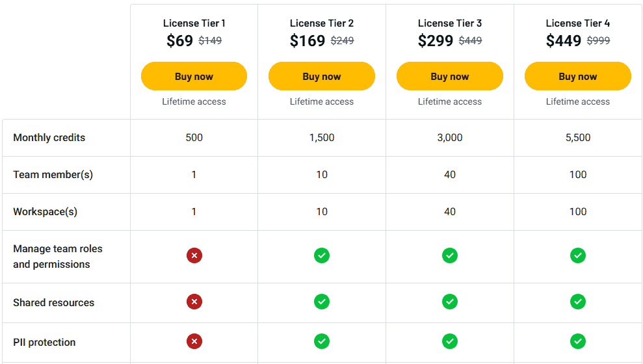Click the Monthly credits row label

pyautogui.click(x=49, y=138)
